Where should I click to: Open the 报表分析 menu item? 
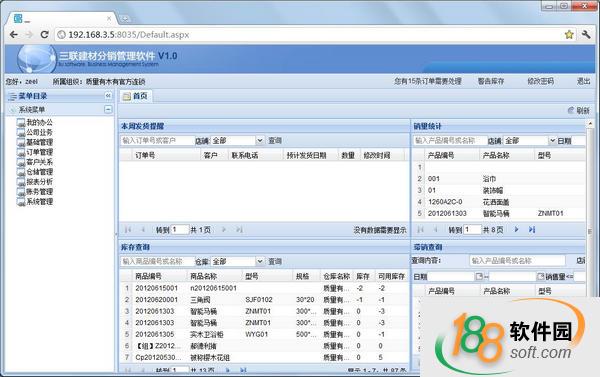pos(39,182)
